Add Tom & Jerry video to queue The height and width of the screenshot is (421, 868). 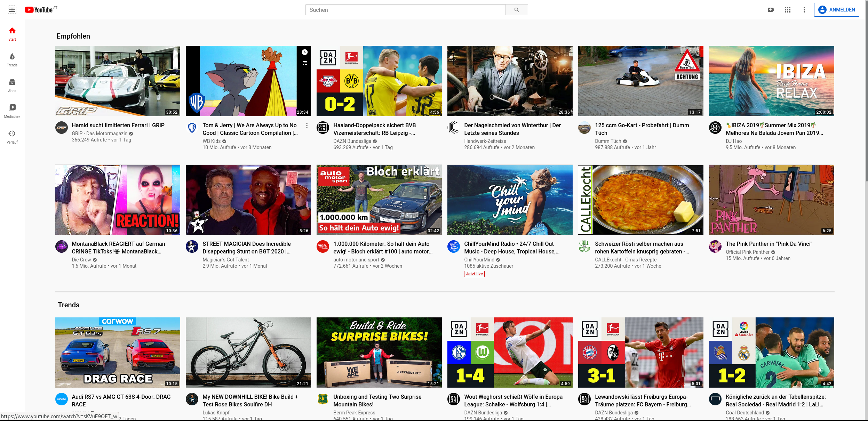(x=305, y=63)
